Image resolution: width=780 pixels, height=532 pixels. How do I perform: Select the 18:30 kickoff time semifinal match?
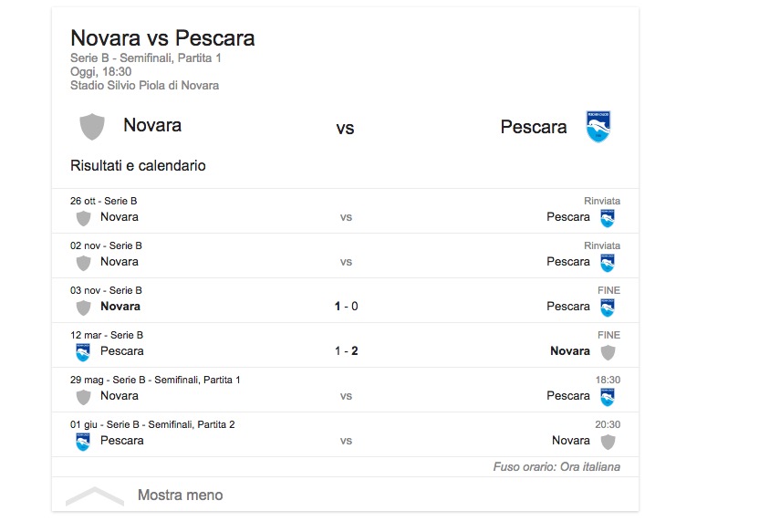(608, 378)
